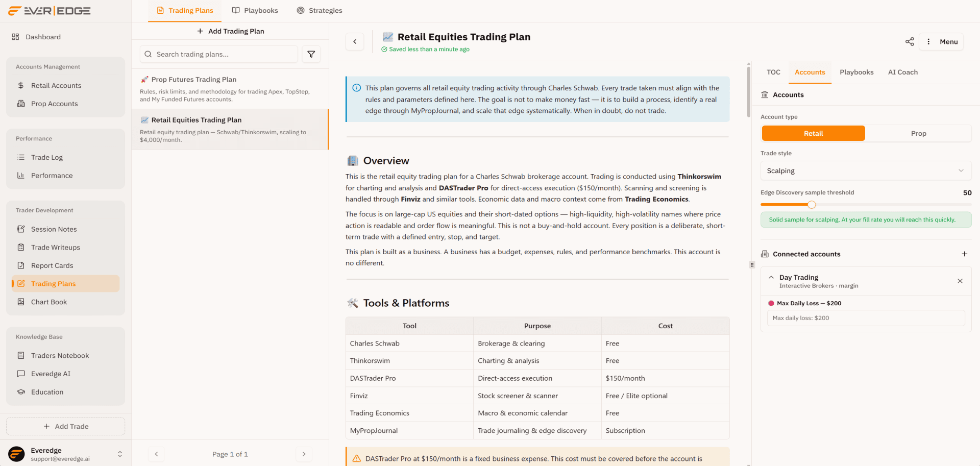The height and width of the screenshot is (466, 980).
Task: Open the three-dot Menu
Action: pos(942,42)
